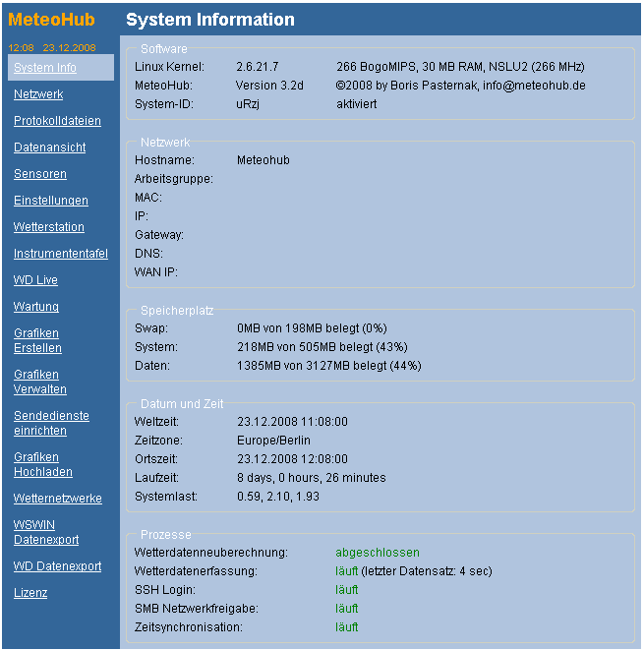The width and height of the screenshot is (644, 650).
Task: Open the Wartung maintenance page
Action: pyautogui.click(x=36, y=307)
